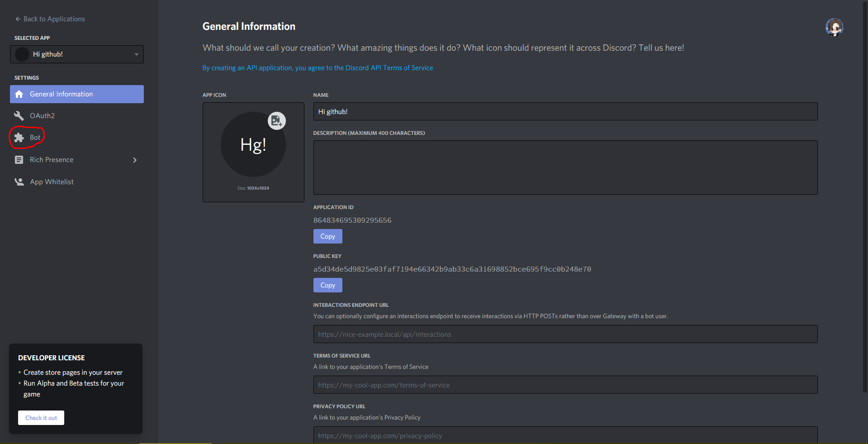Screen dimensions: 868x444
Task: Click the General Information page heading
Action: tap(249, 26)
